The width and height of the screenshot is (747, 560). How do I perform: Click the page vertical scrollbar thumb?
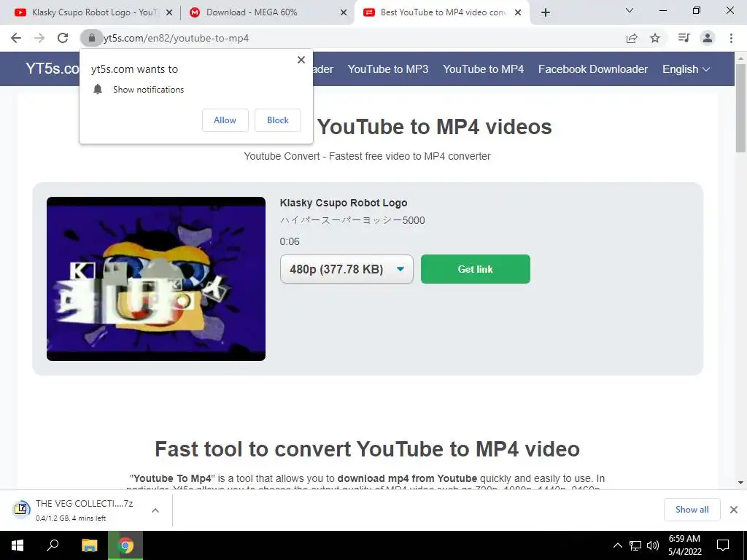click(740, 108)
